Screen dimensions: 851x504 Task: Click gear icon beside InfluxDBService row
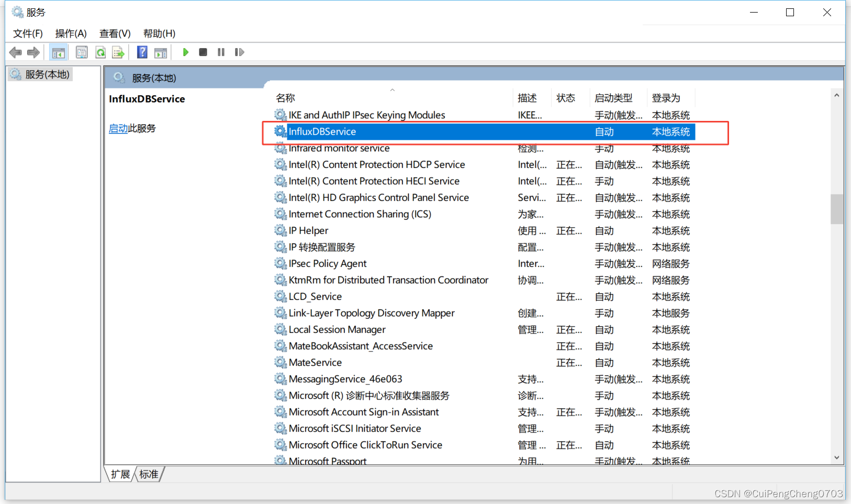[x=281, y=131]
